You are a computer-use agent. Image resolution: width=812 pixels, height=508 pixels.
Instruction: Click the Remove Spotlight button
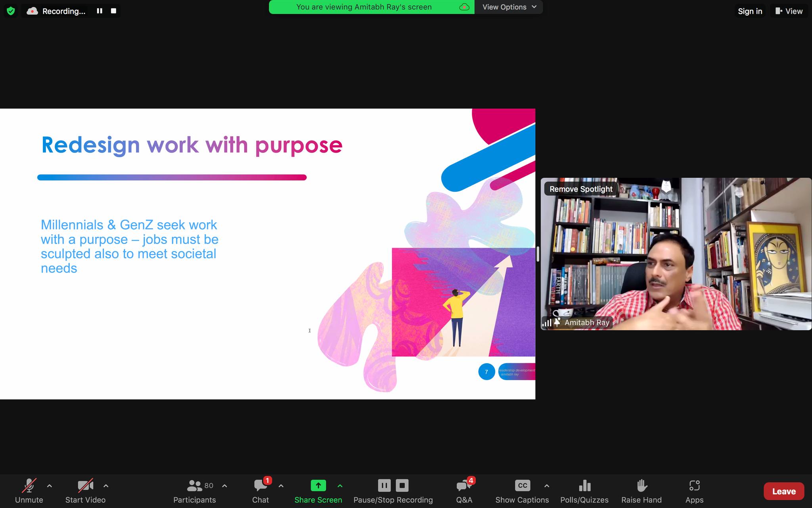tap(581, 189)
